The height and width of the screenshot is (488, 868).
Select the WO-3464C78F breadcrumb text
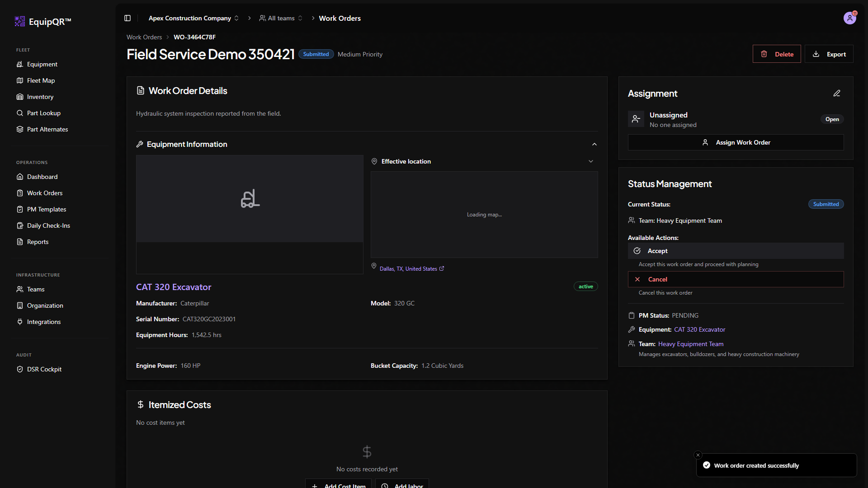pyautogui.click(x=194, y=37)
